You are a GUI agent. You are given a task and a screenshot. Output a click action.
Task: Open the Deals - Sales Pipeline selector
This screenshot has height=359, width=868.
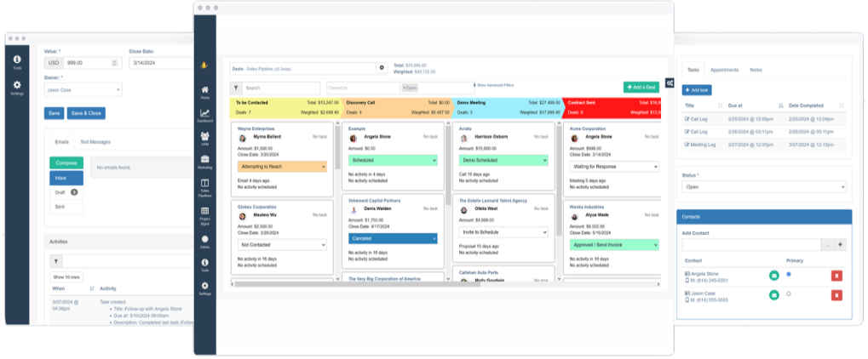pos(302,69)
